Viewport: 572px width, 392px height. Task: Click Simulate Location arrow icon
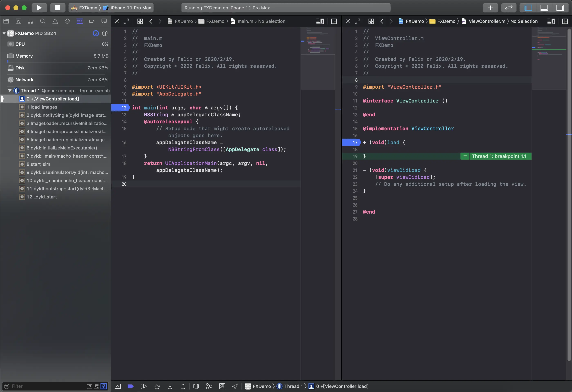[x=235, y=386]
